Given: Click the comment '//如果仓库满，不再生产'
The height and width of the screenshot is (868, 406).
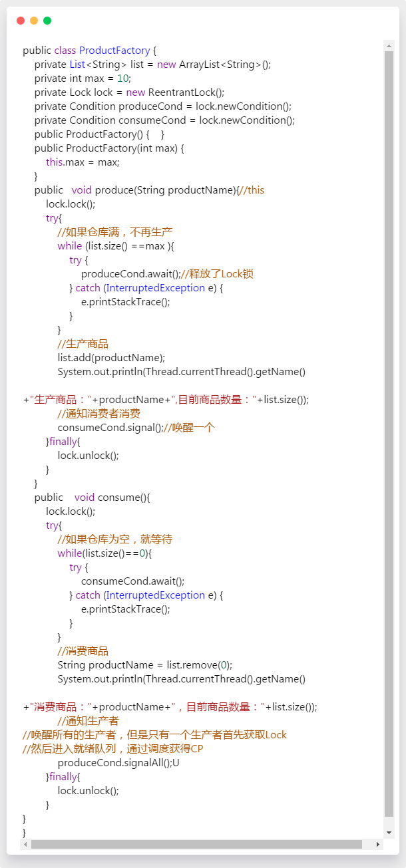Looking at the screenshot, I should pos(115,232).
